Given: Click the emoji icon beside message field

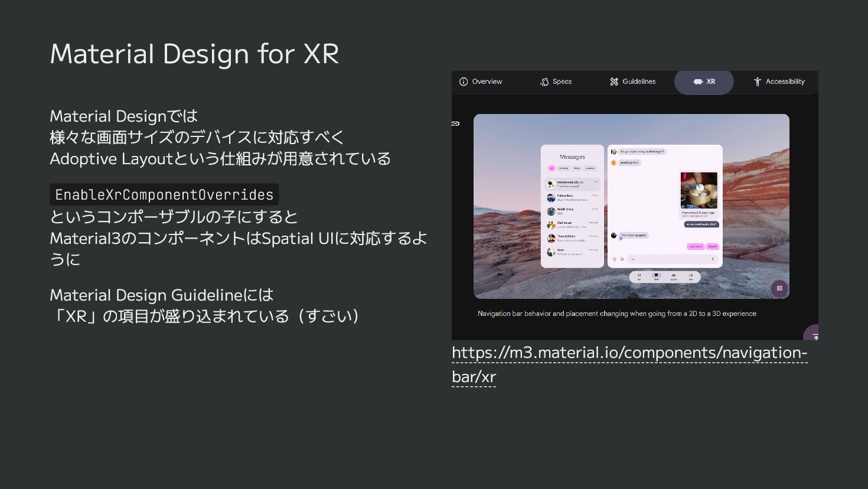Looking at the screenshot, I should pyautogui.click(x=622, y=259).
